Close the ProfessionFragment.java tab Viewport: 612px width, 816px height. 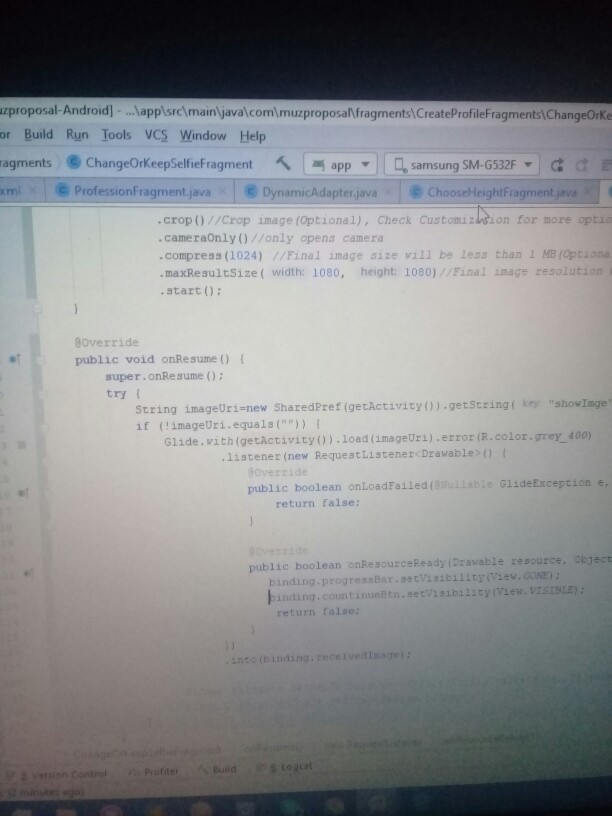[221, 190]
